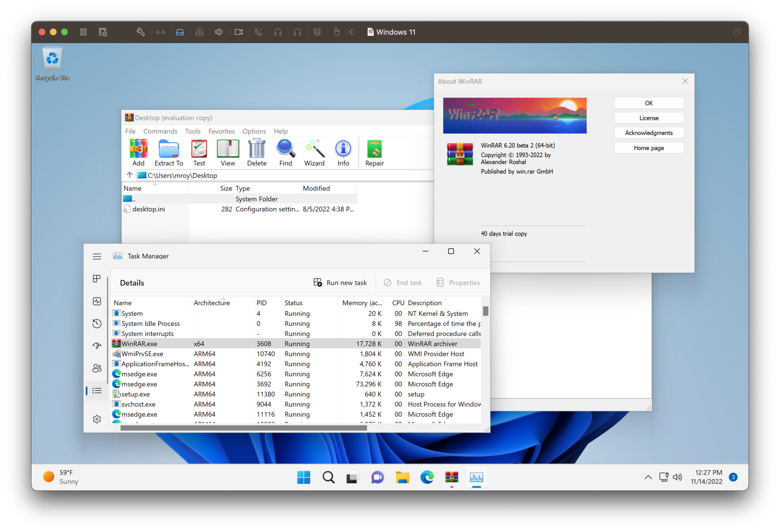
Task: Open Users view in Task Manager sidebar
Action: click(96, 368)
